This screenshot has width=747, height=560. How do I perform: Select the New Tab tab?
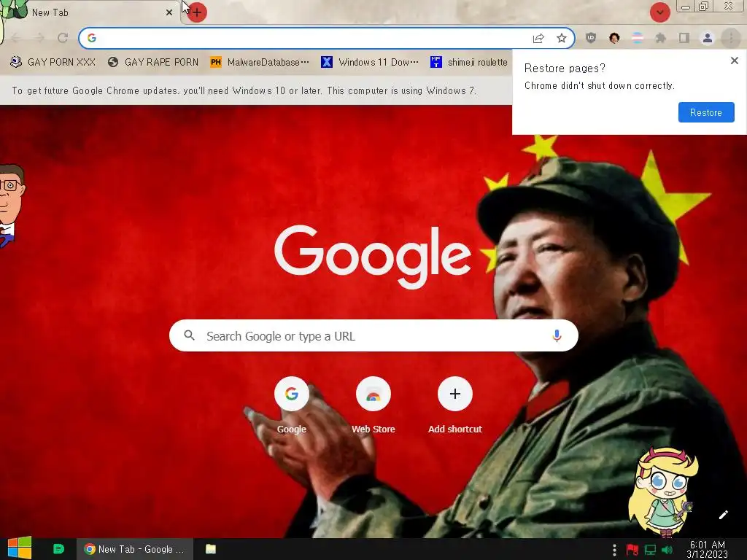tap(90, 12)
